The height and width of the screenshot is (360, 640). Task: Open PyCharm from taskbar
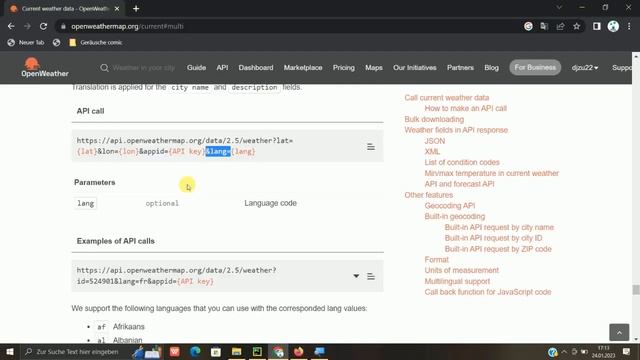(257, 352)
